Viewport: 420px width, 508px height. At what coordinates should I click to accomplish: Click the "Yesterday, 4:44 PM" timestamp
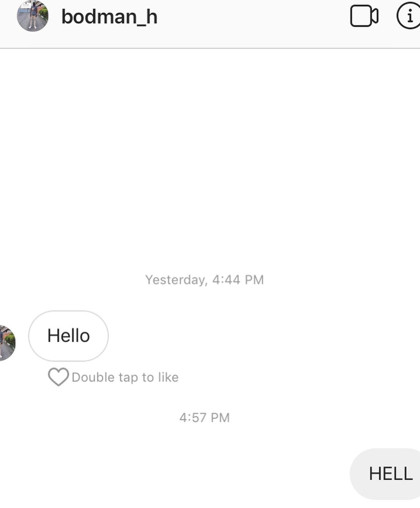pyautogui.click(x=205, y=280)
